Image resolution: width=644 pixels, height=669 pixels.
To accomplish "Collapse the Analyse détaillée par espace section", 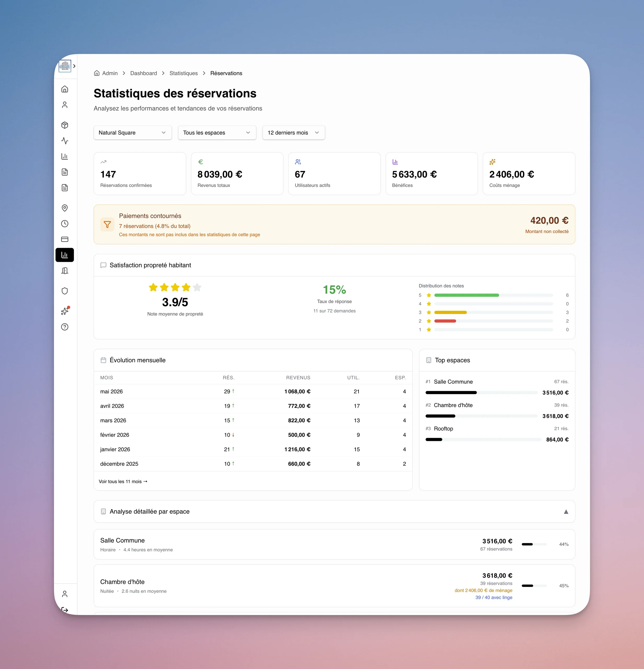I will (566, 512).
